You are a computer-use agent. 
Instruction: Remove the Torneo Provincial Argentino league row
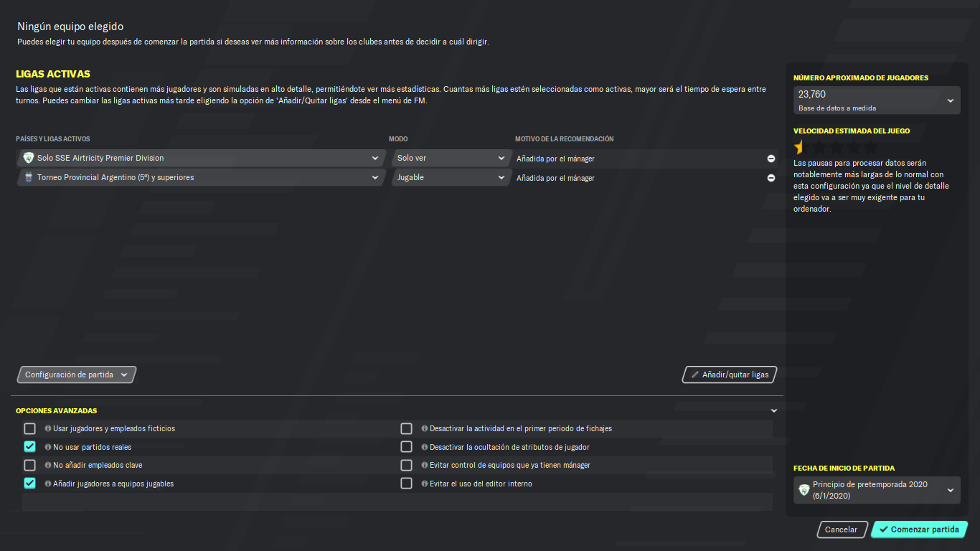(x=771, y=178)
